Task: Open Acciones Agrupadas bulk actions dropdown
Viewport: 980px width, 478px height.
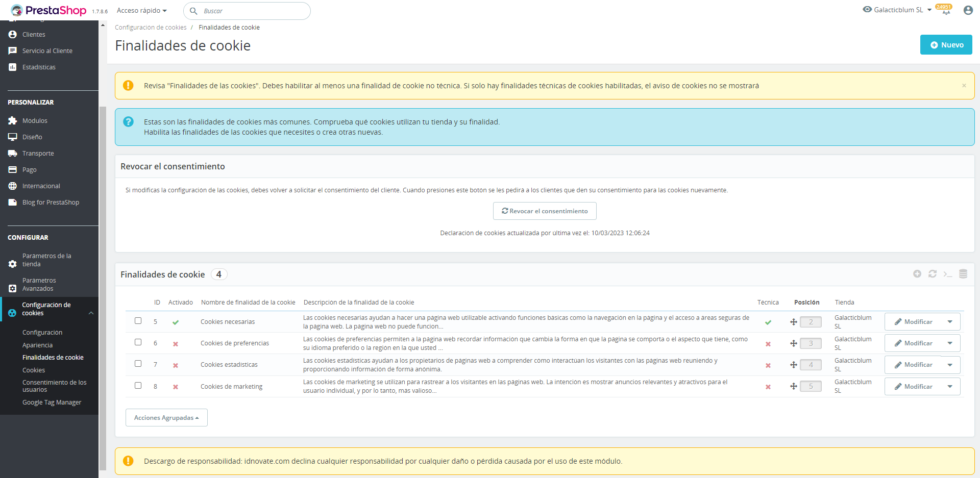Action: (166, 417)
